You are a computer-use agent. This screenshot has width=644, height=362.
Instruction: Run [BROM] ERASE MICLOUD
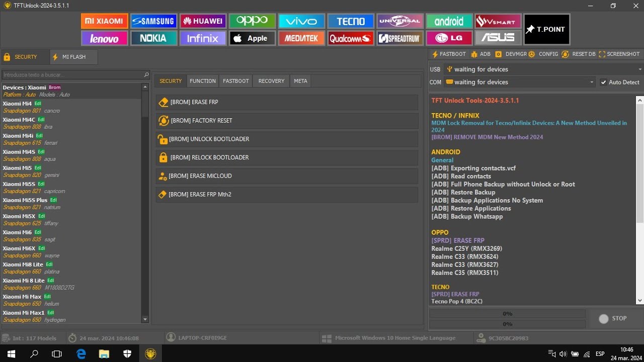[287, 176]
